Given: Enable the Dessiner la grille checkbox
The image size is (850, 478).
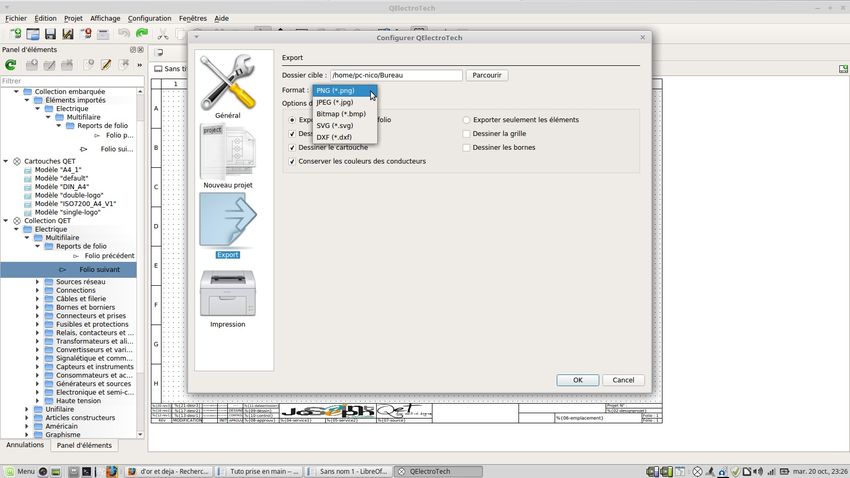Looking at the screenshot, I should (x=467, y=134).
